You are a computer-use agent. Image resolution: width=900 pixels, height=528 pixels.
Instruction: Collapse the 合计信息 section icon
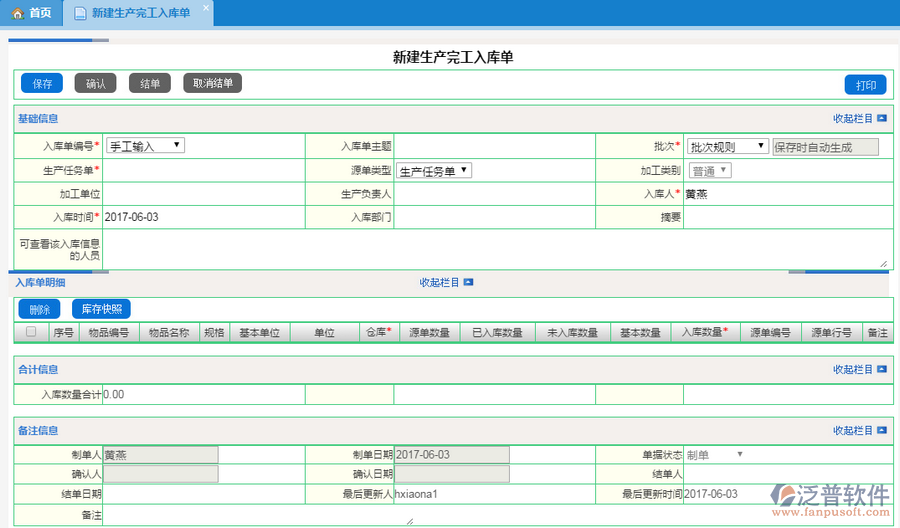coord(881,369)
